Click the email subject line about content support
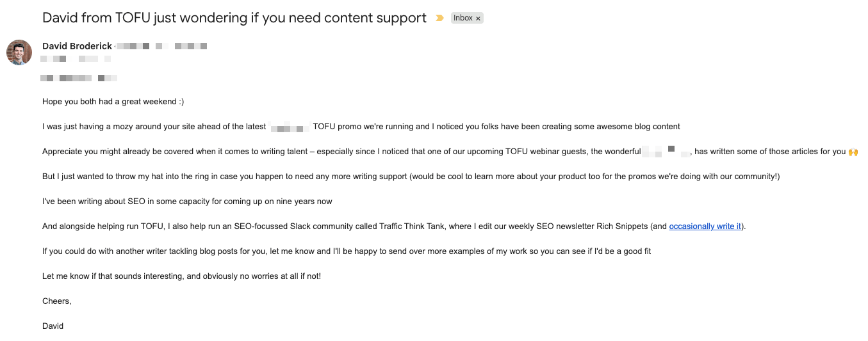The width and height of the screenshot is (868, 341). [x=234, y=18]
